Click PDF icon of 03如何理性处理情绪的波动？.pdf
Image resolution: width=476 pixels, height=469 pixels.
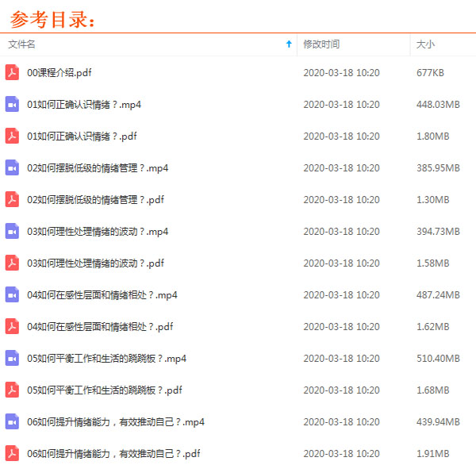12,263
